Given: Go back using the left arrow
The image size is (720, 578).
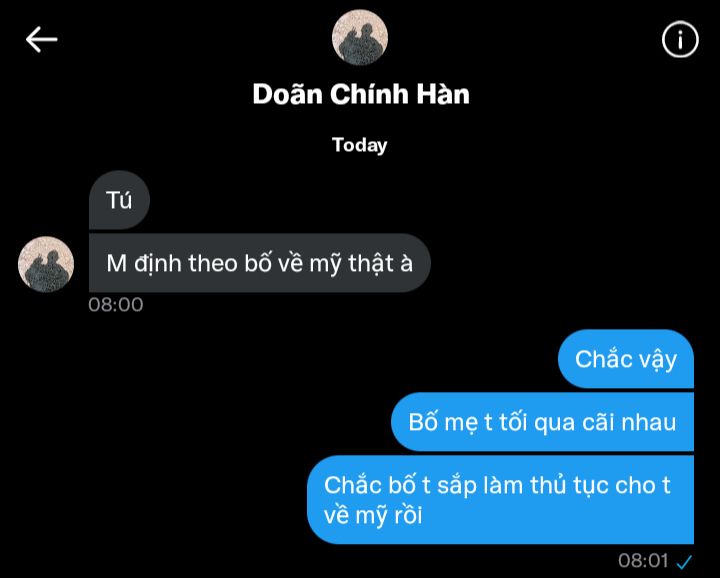Looking at the screenshot, I should 41,39.
